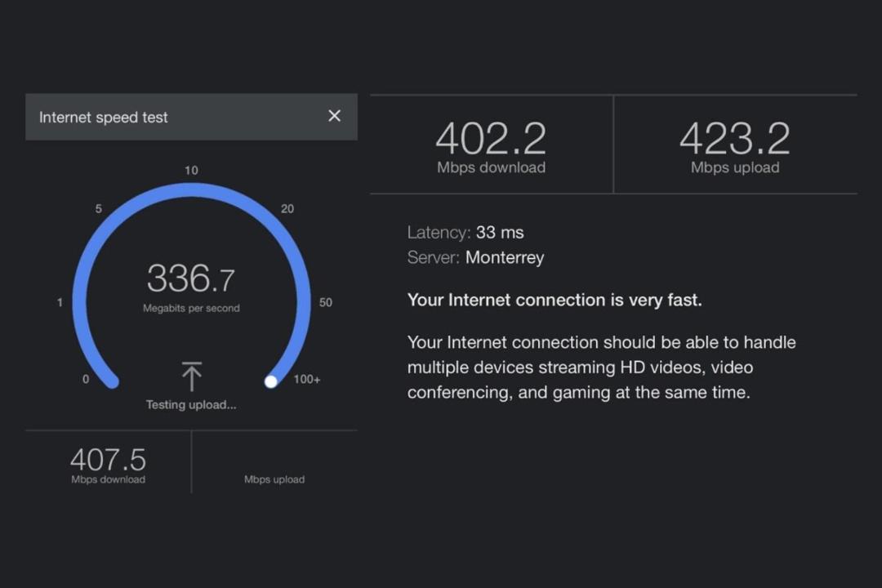Click the 336.7 speed reading

[x=191, y=279]
